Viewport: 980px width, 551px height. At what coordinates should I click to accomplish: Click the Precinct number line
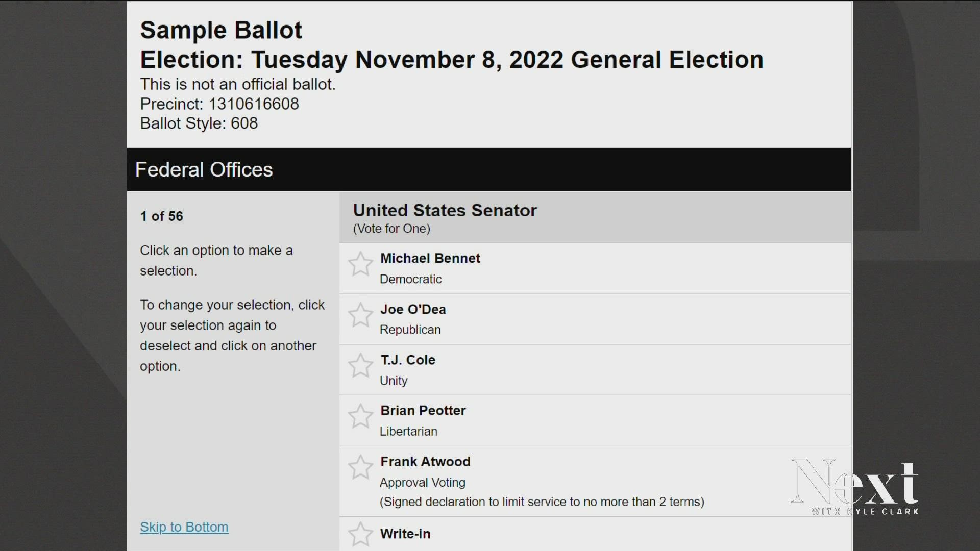click(219, 104)
